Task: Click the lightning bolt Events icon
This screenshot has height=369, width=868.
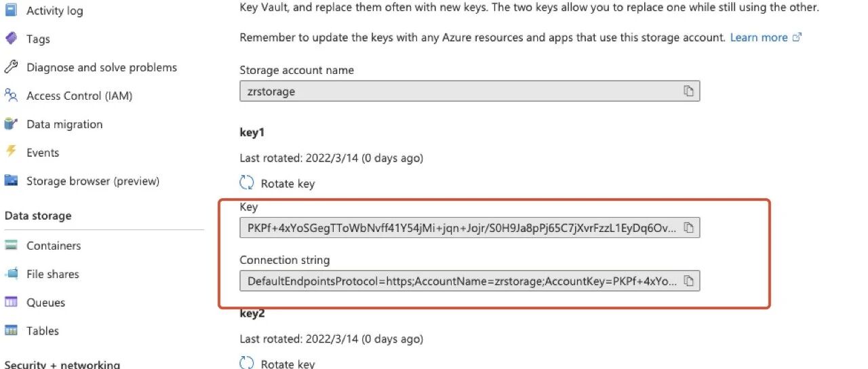Action: pyautogui.click(x=11, y=152)
